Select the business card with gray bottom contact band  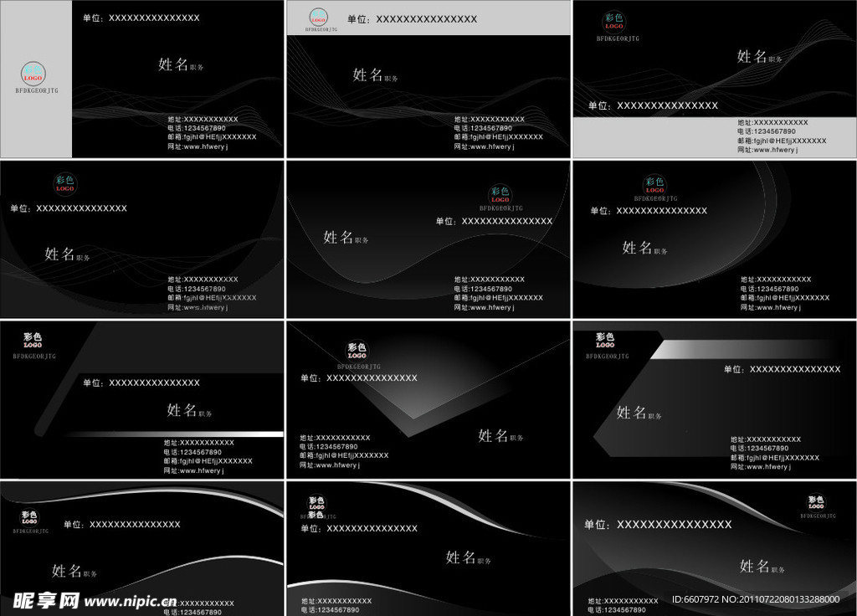[715, 79]
